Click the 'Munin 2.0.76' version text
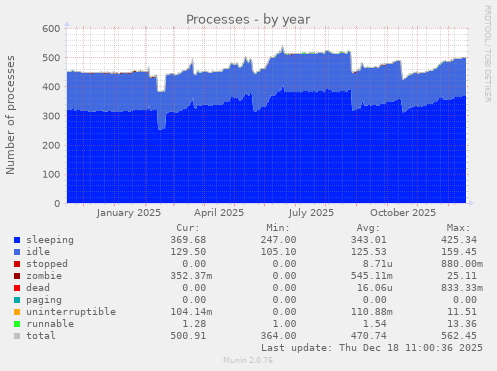 point(248,360)
